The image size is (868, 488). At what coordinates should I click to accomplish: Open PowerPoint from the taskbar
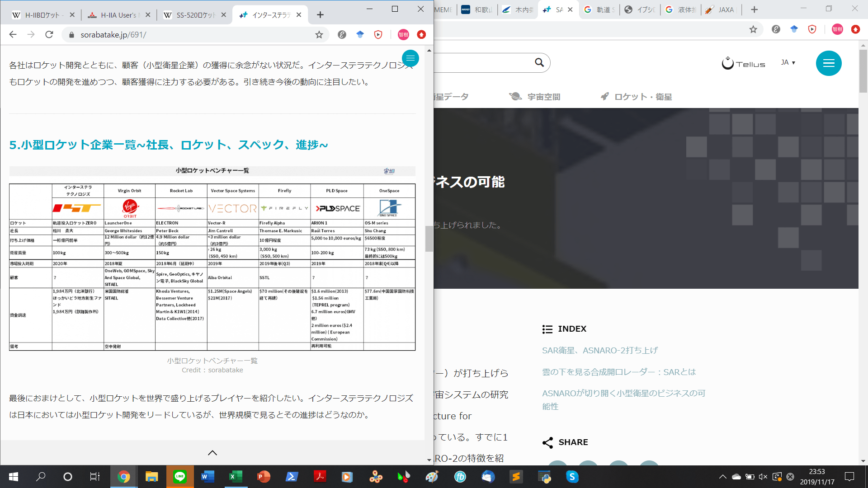264,477
